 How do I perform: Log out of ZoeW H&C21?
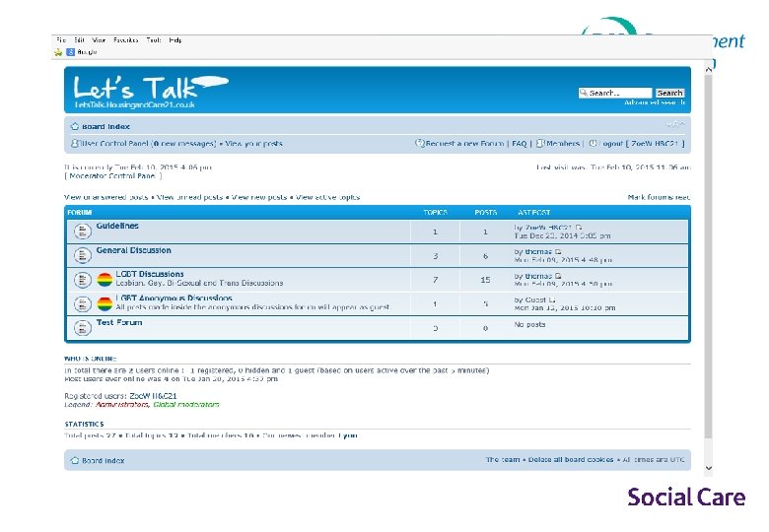[643, 144]
